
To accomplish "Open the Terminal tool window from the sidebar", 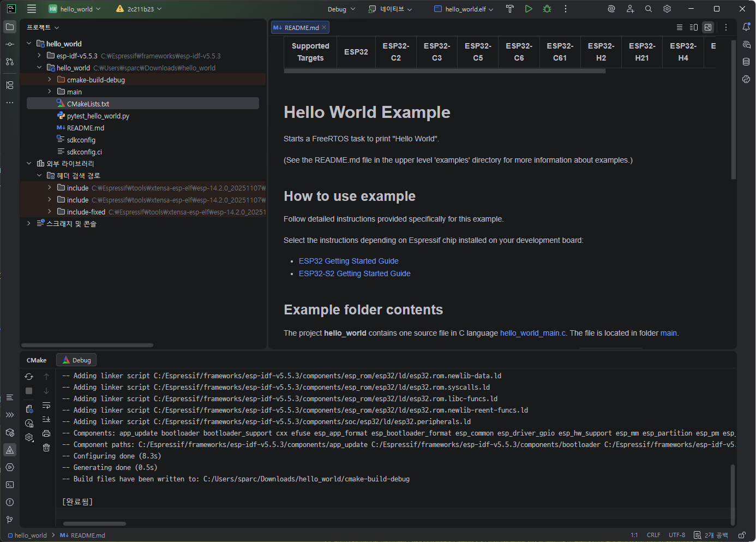I will pyautogui.click(x=10, y=485).
